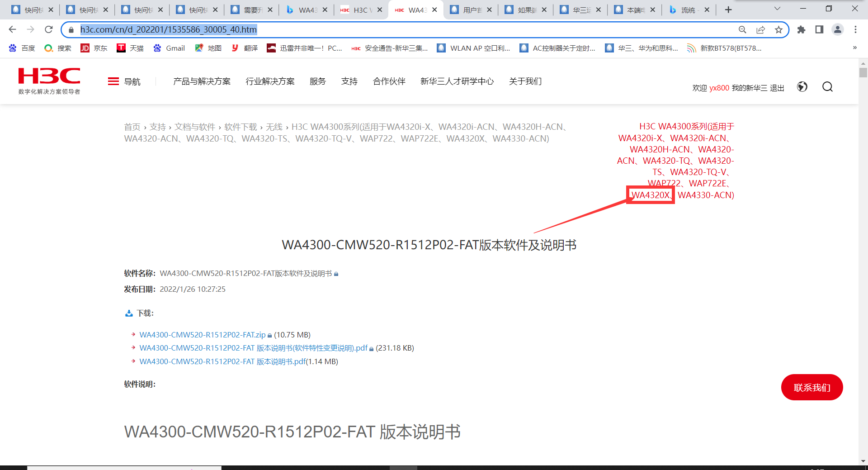The image size is (868, 470).
Task: Open the 关于我们 menu
Action: (x=525, y=81)
